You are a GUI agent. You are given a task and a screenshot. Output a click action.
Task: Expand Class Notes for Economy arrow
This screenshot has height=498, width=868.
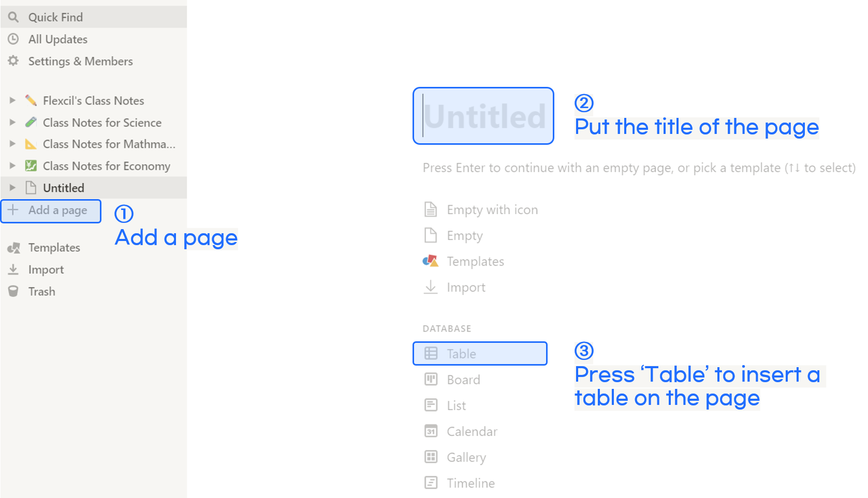(12, 166)
